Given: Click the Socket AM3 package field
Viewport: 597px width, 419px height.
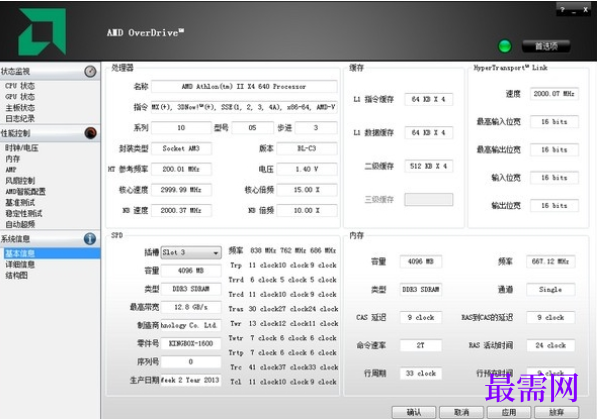Looking at the screenshot, I should pyautogui.click(x=181, y=148).
